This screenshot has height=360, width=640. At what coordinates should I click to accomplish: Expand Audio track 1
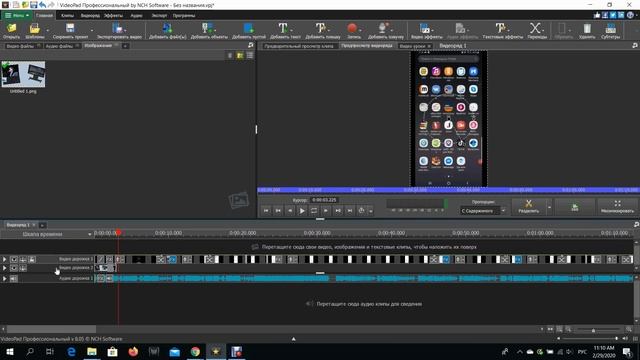(x=4, y=278)
